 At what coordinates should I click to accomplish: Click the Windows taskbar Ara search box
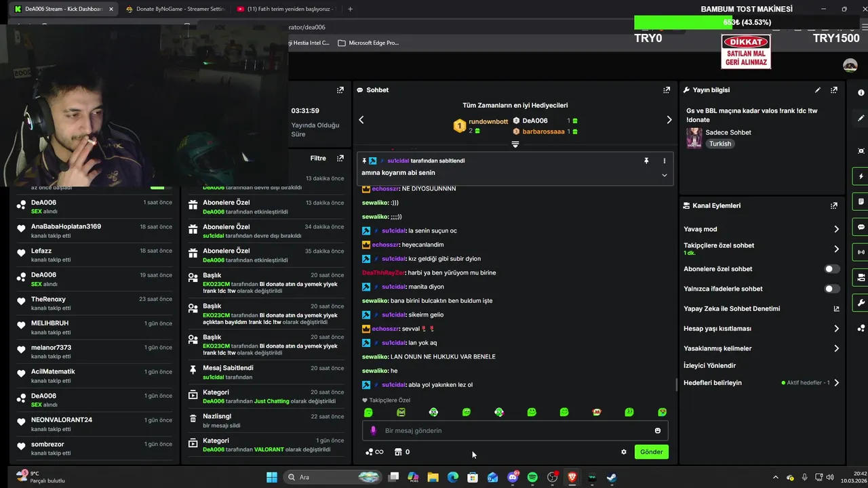point(332,477)
